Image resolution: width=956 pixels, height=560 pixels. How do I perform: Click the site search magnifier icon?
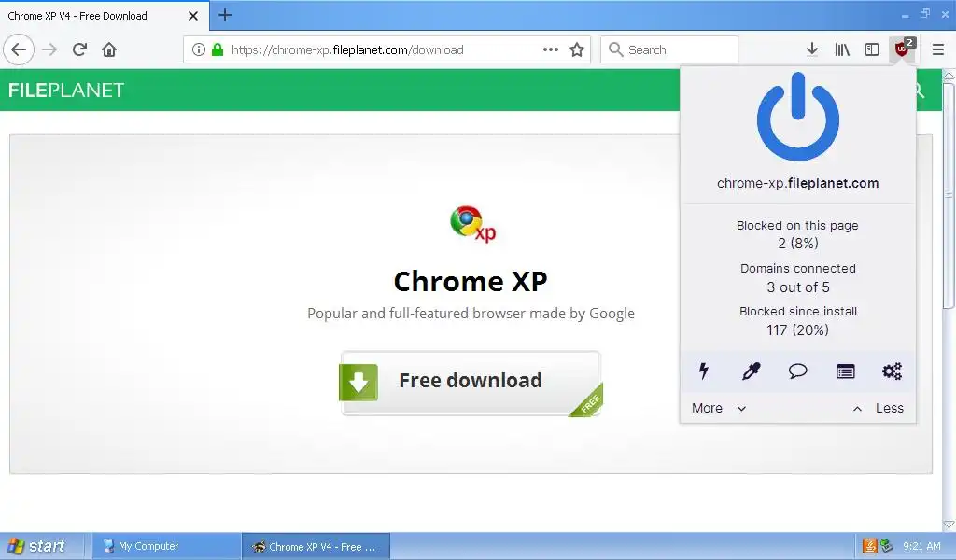pyautogui.click(x=920, y=91)
